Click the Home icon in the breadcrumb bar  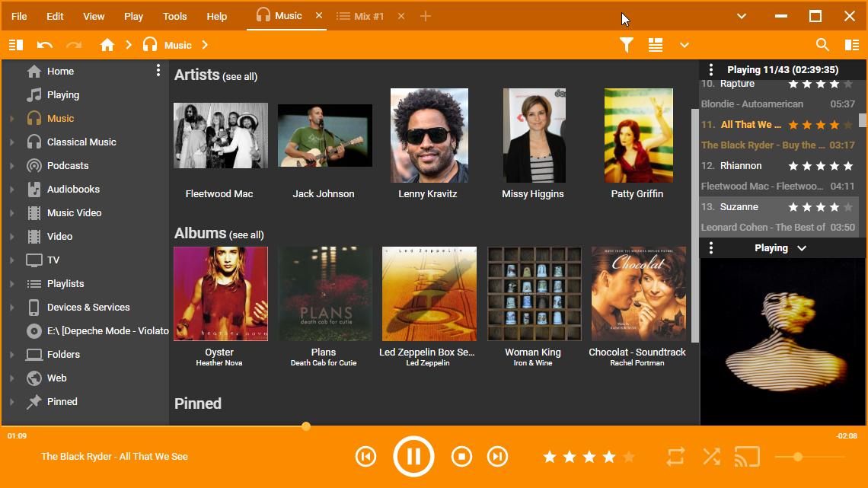[x=107, y=45]
